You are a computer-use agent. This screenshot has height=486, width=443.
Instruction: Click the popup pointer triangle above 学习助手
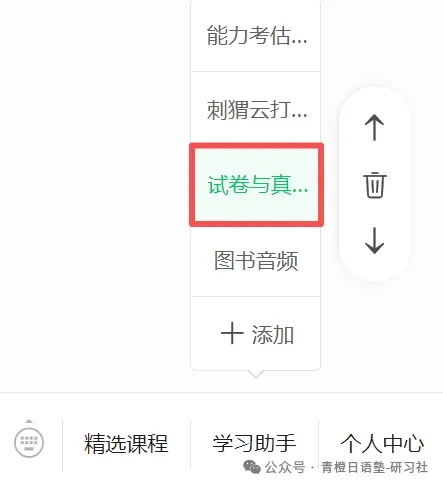pyautogui.click(x=256, y=374)
